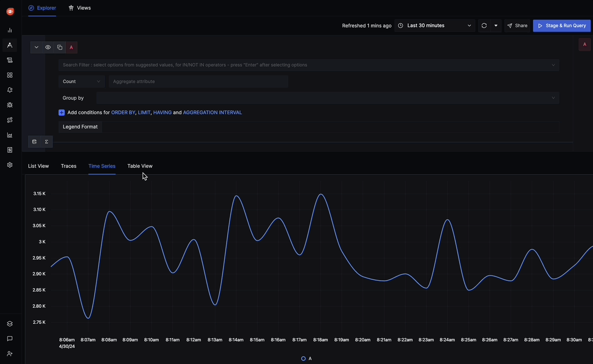
Task: Open the Service Map route sidebar icon
Action: pyautogui.click(x=10, y=120)
